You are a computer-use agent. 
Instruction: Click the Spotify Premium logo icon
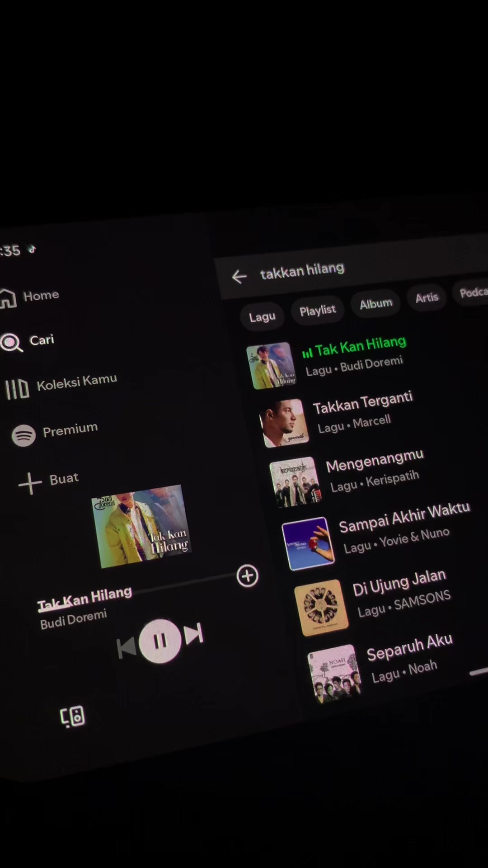23,436
